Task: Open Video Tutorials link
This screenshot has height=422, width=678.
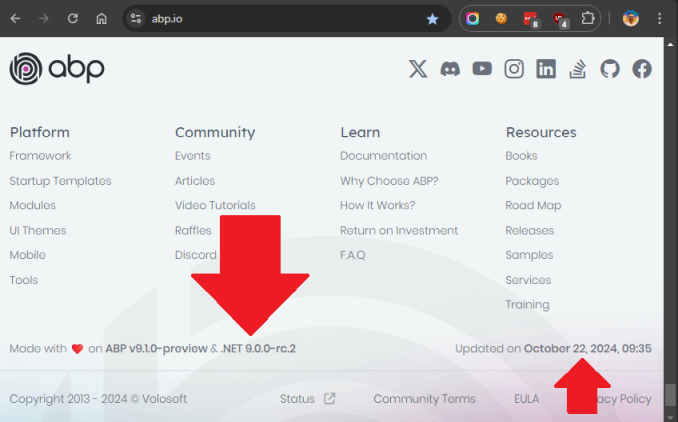Action: [x=215, y=205]
